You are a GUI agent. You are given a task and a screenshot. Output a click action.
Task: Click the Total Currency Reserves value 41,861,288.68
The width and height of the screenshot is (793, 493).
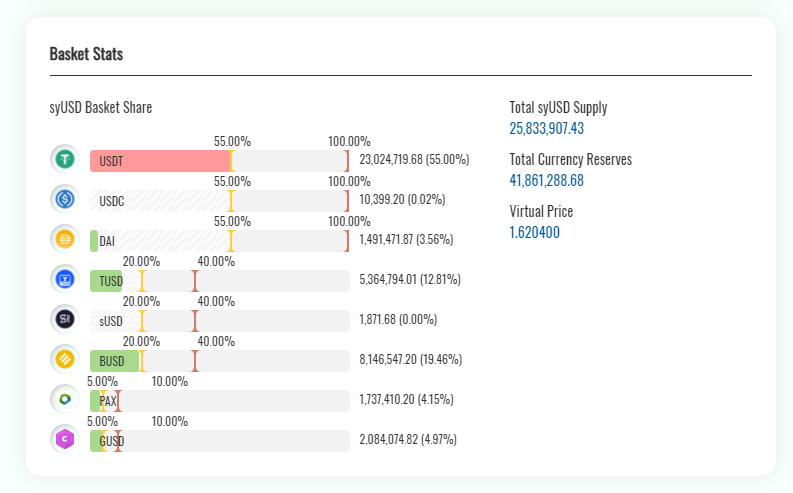point(546,180)
